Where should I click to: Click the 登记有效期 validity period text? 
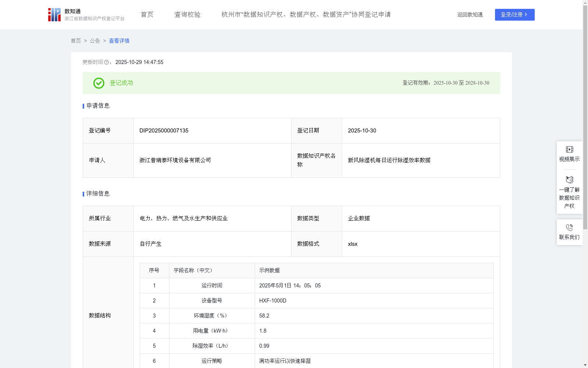[x=446, y=83]
